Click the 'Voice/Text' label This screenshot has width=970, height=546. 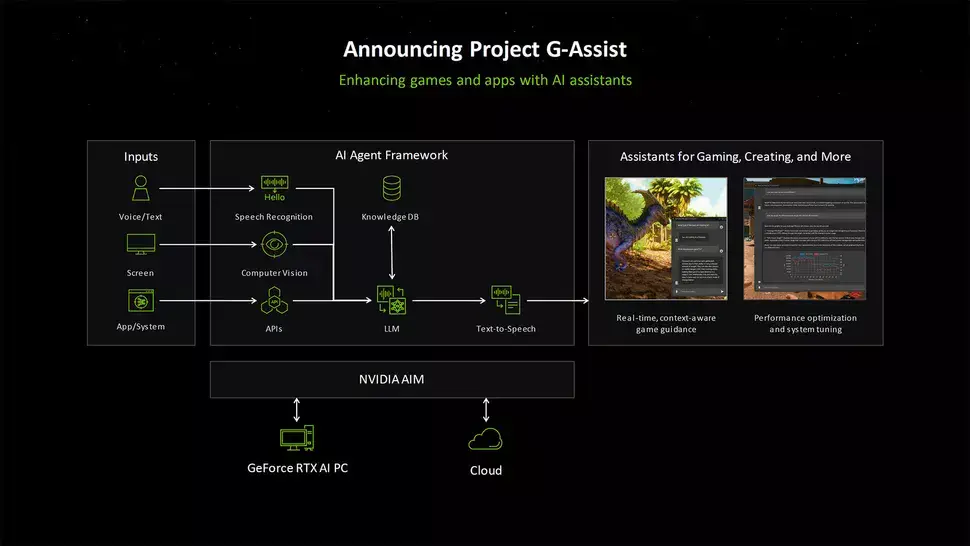[140, 217]
